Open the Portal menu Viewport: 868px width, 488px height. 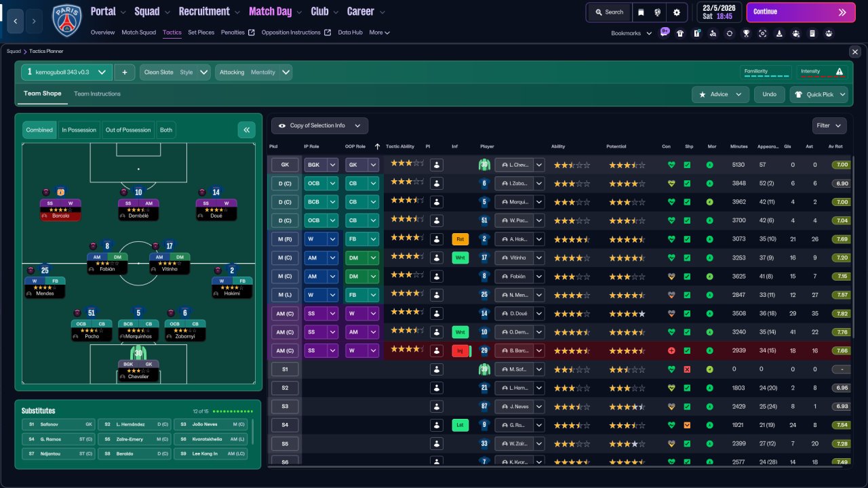point(108,12)
